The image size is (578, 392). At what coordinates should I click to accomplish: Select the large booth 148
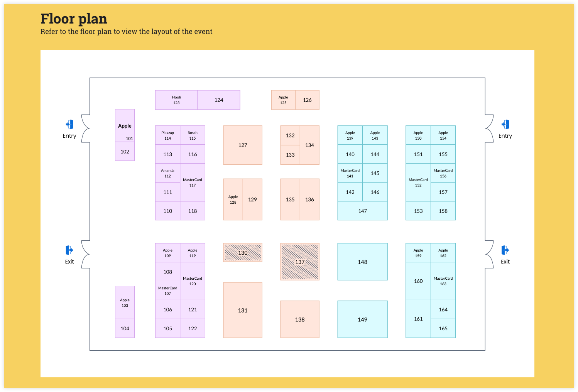click(362, 262)
